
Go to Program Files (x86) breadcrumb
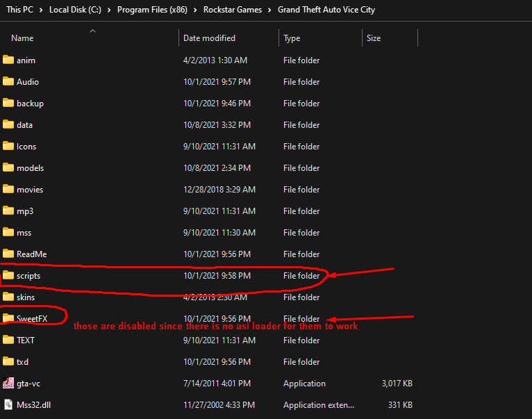[x=152, y=10]
